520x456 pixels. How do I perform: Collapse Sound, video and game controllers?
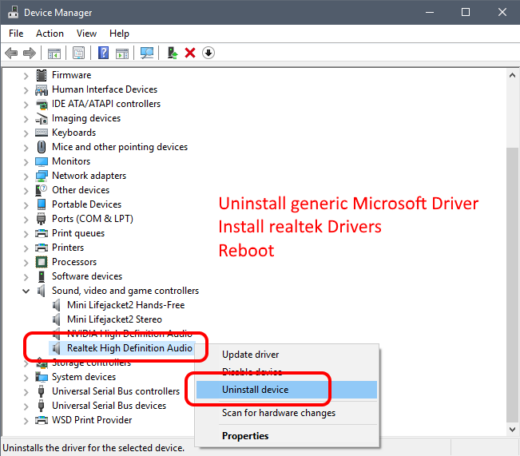pos(26,291)
